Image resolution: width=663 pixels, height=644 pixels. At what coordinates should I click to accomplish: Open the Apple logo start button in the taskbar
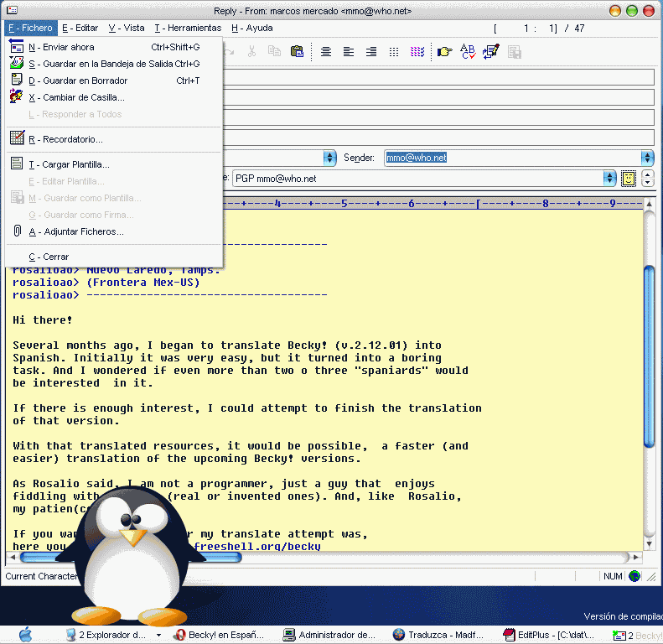25,635
